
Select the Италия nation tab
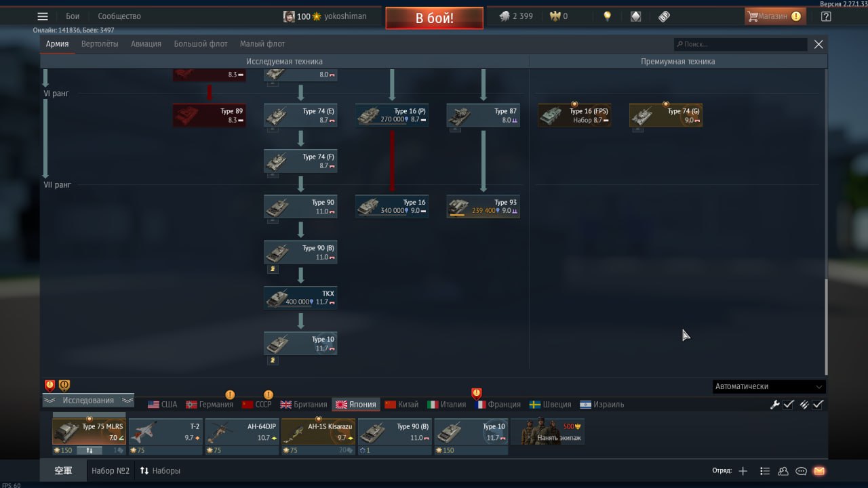(x=447, y=405)
